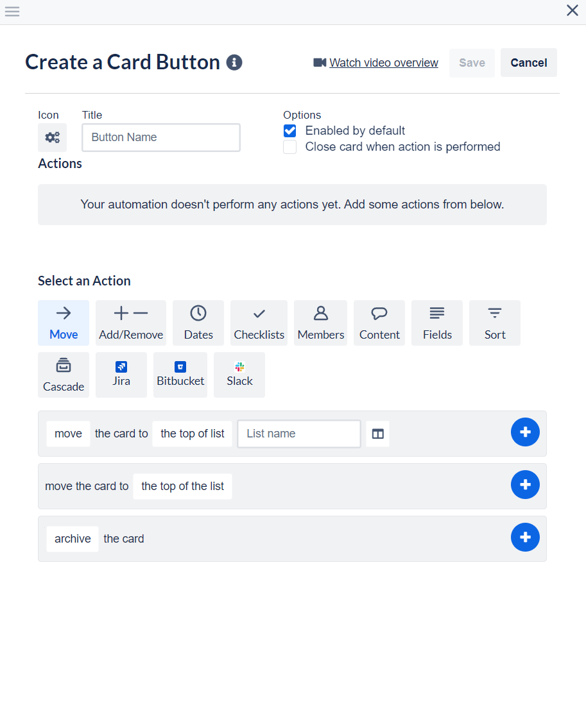Open Bitbucket actions
Image resolution: width=586 pixels, height=728 pixels.
click(x=180, y=374)
